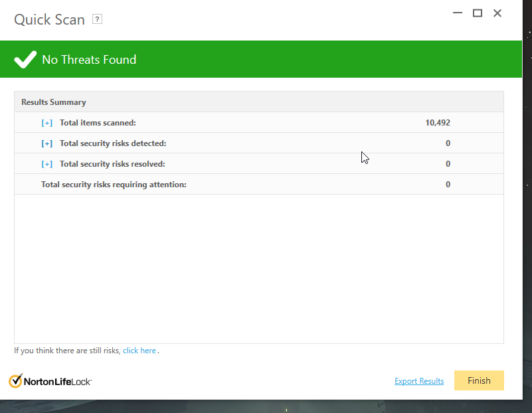Viewport: 532px width, 413px height.
Task: Click the Total items scanned label
Action: (x=98, y=123)
